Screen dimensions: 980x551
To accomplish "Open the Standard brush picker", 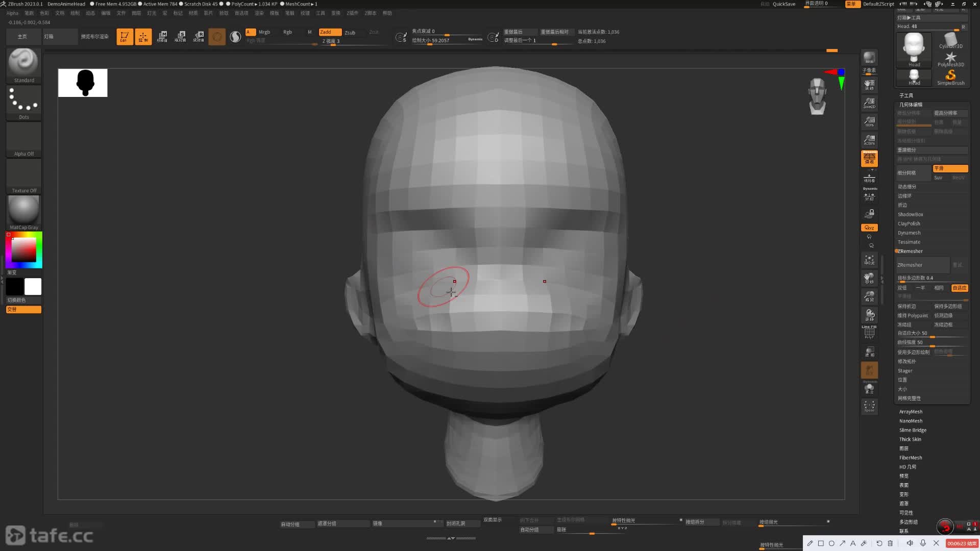I will pos(23,66).
